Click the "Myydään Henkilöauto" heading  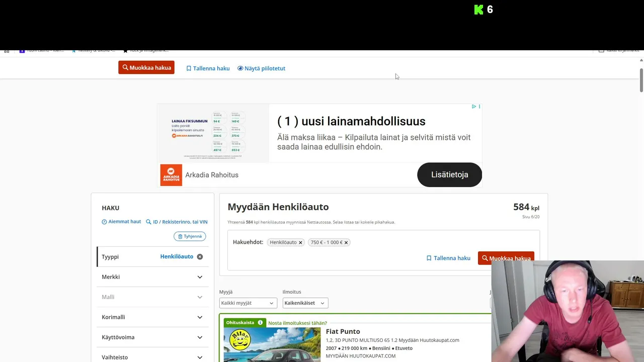[x=278, y=207]
